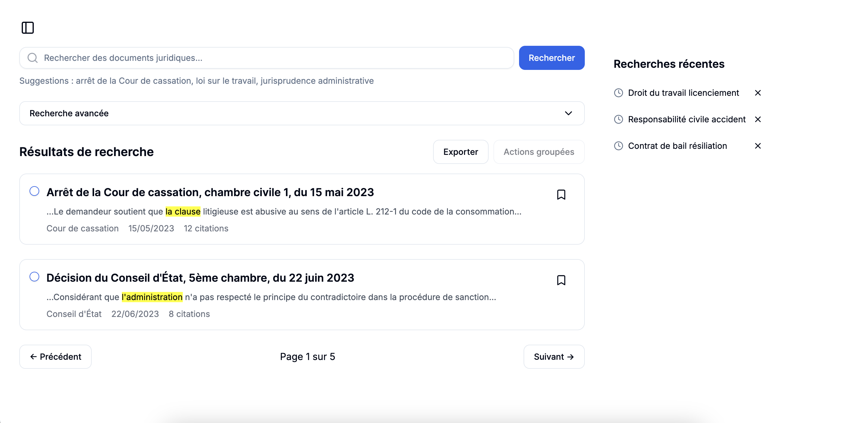Open 'Arrêt de la Cour de cassation' result title

click(x=210, y=192)
